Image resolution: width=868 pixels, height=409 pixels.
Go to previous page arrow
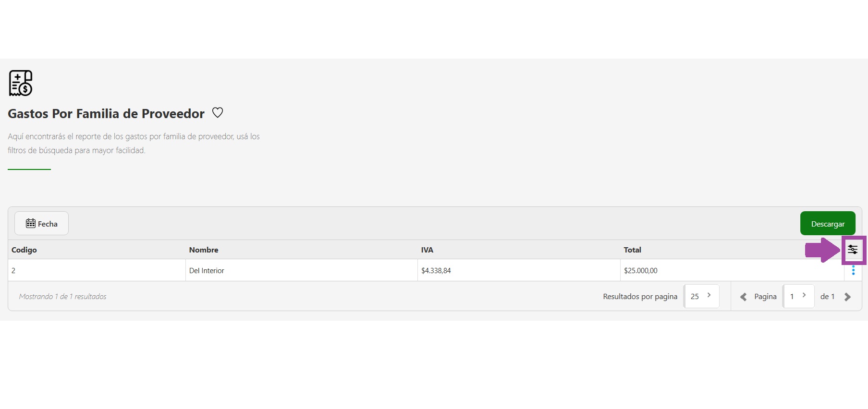click(743, 297)
